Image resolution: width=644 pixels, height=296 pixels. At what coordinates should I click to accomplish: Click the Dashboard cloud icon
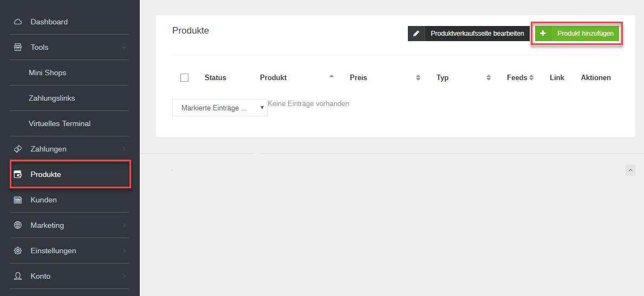pos(18,22)
